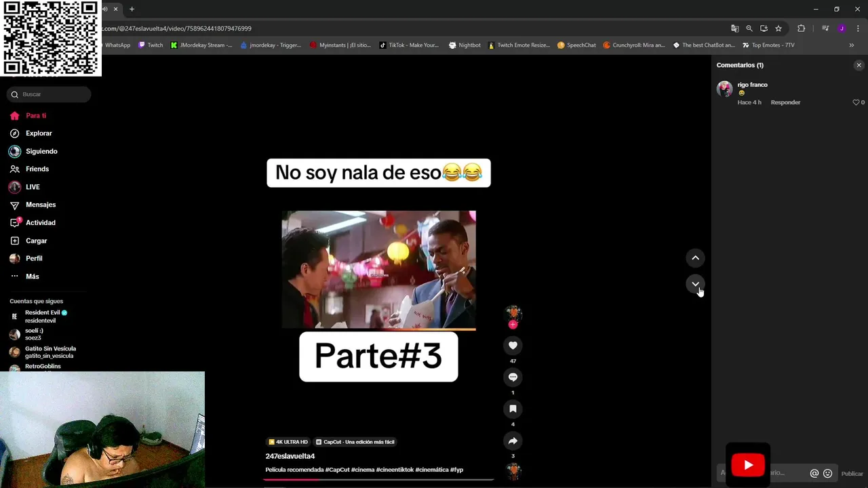Open the spinning sound disc icon
The image size is (868, 488).
[x=513, y=471]
